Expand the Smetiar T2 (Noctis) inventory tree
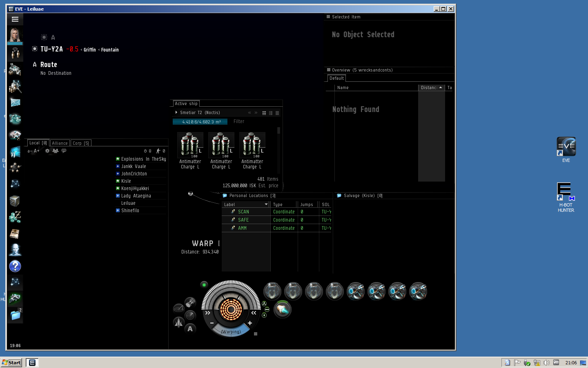Screen dimensions: 588x368 [176, 112]
